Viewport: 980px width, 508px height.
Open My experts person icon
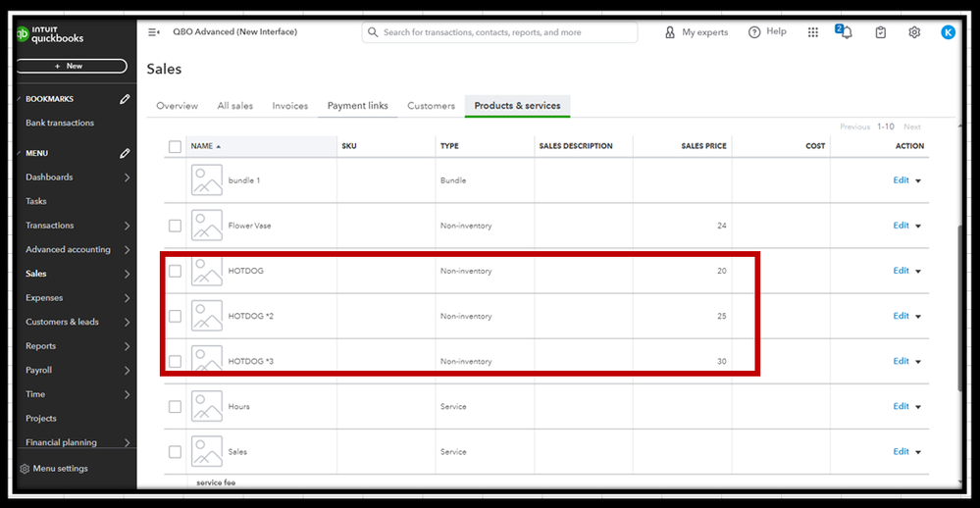click(x=669, y=31)
